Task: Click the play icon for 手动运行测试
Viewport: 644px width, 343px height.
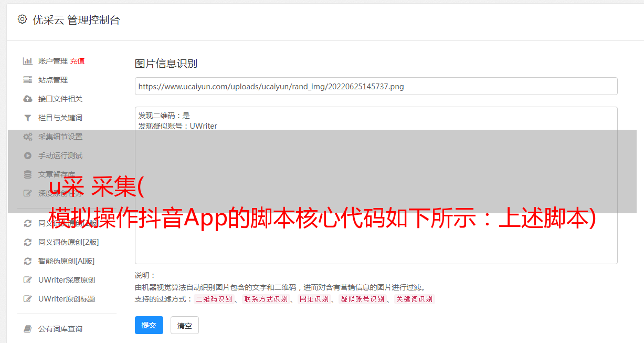Action: (x=28, y=155)
